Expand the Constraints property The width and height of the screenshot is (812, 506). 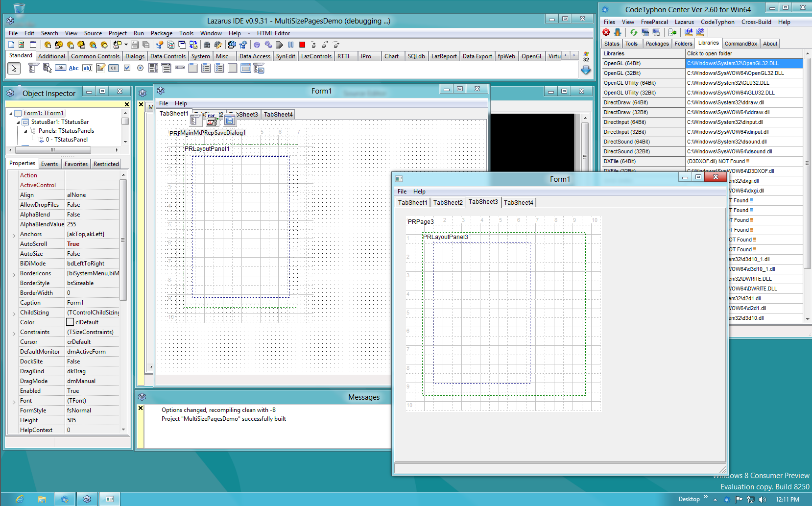click(x=14, y=333)
